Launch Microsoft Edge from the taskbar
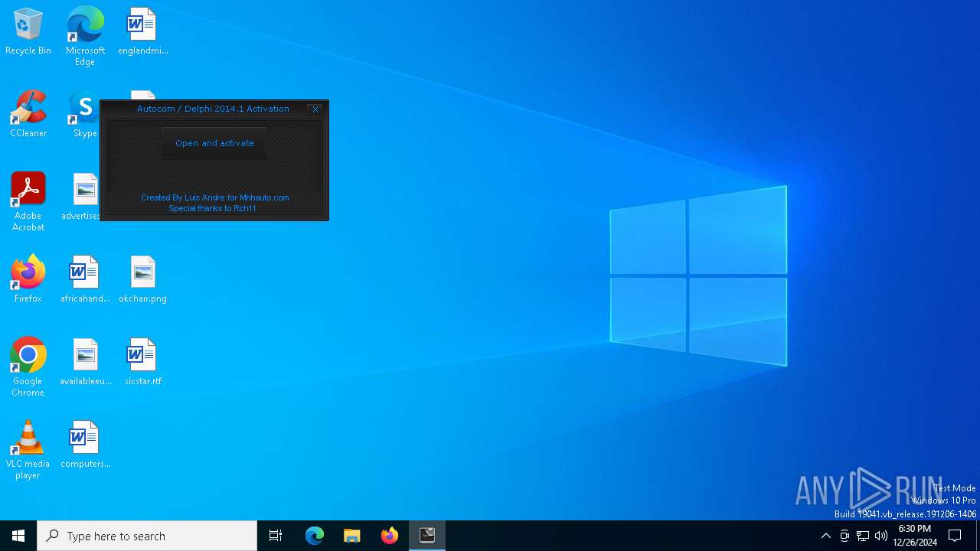The height and width of the screenshot is (551, 980). pos(315,536)
